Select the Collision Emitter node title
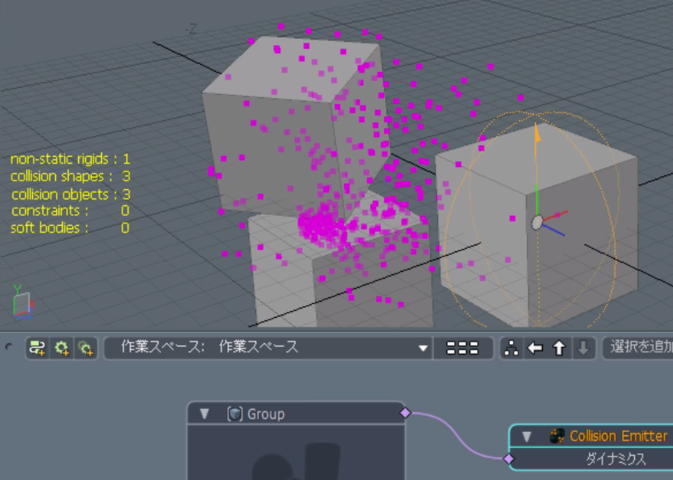This screenshot has width=673, height=480. (618, 437)
